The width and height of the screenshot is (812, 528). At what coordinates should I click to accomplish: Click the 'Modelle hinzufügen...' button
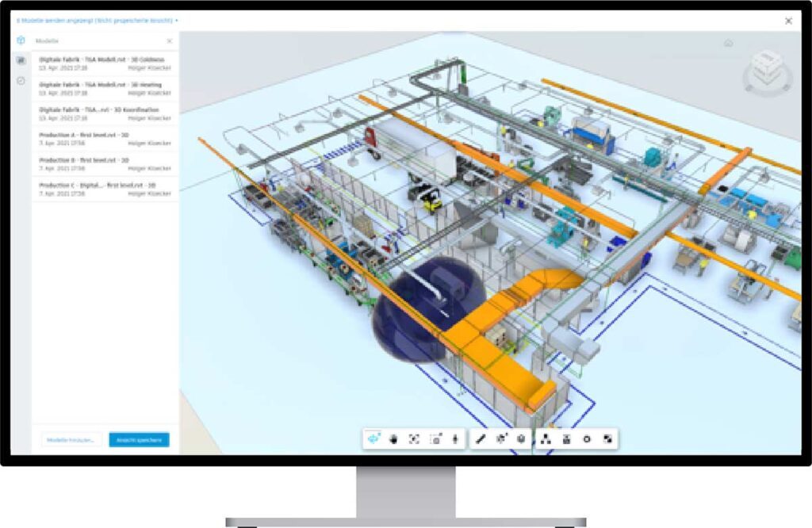71,440
